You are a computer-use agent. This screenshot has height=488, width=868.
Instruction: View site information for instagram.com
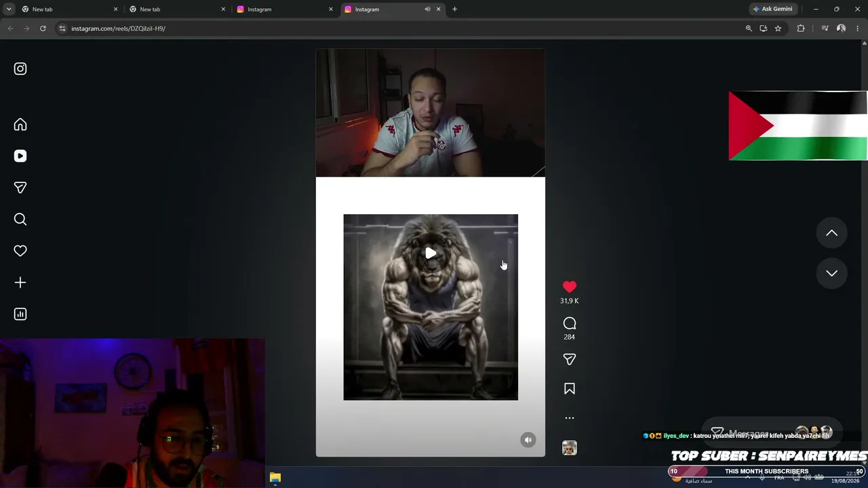tap(62, 28)
